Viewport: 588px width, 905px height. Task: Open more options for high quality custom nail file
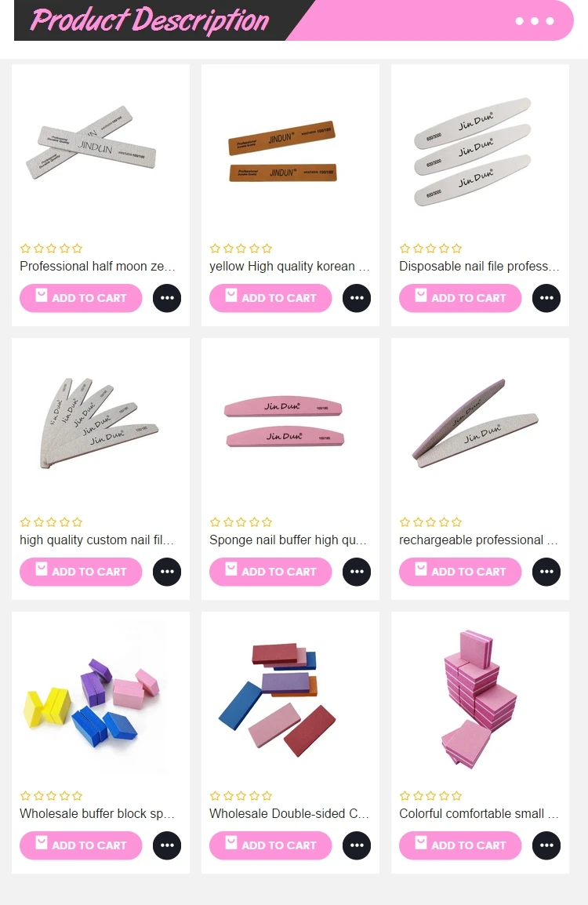coord(167,572)
